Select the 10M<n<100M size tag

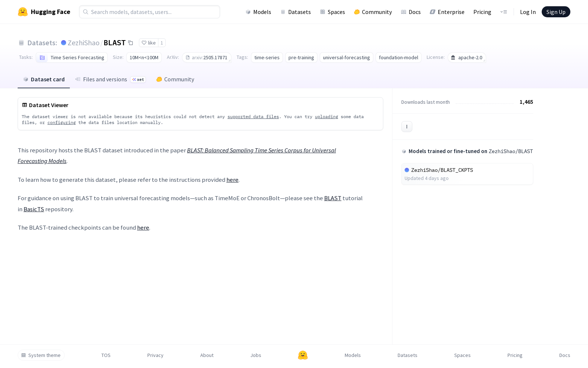coord(144,57)
